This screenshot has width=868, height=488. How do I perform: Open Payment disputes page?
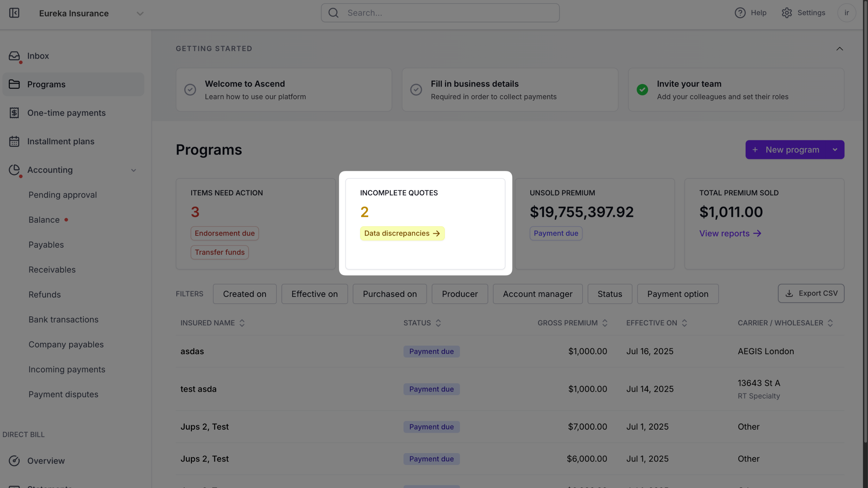[63, 394]
